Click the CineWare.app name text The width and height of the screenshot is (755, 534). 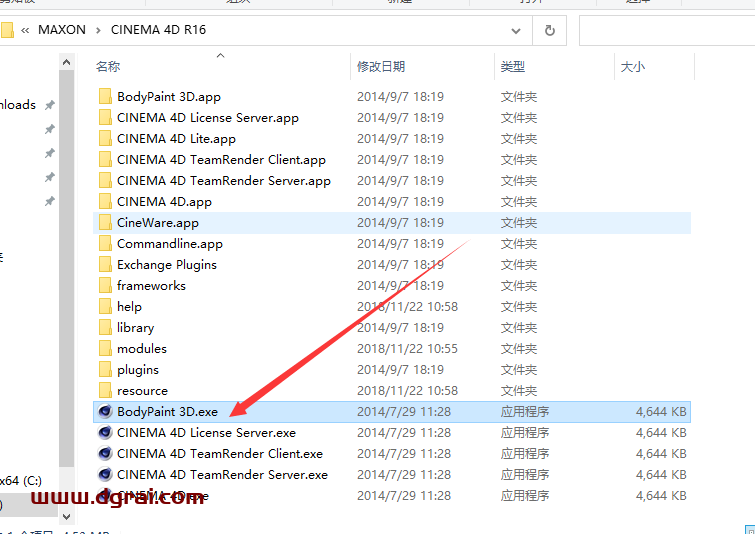point(157,223)
